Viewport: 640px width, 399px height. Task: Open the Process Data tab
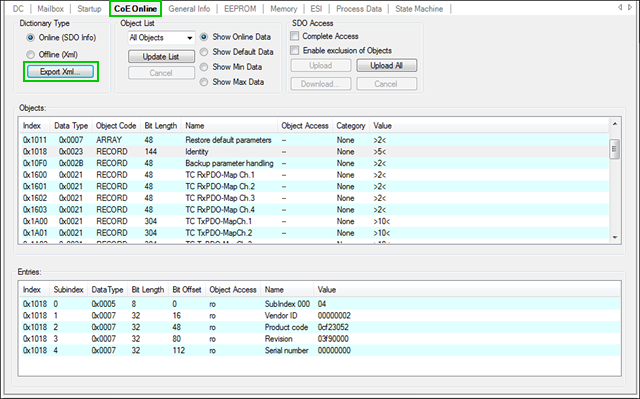click(x=359, y=9)
